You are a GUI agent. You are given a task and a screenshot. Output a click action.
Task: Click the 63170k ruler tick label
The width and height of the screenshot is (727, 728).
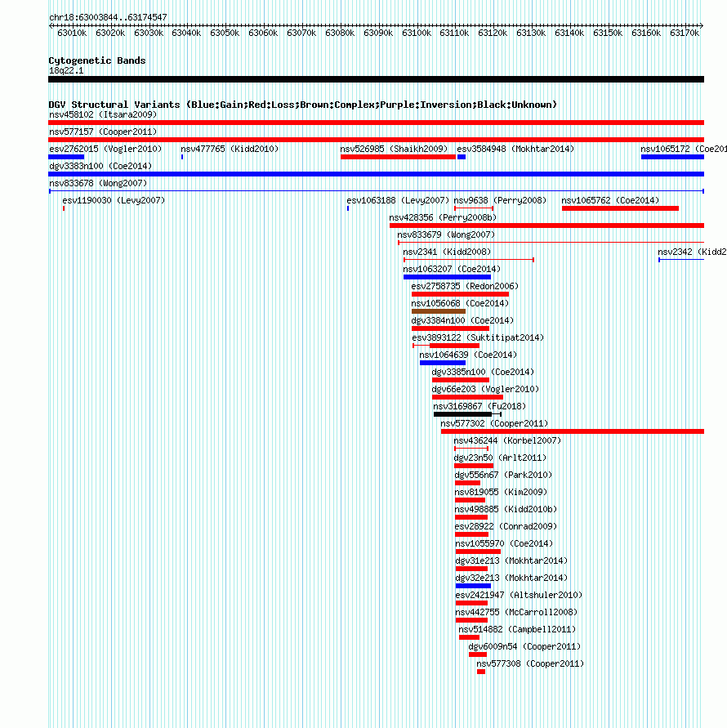[x=685, y=33]
